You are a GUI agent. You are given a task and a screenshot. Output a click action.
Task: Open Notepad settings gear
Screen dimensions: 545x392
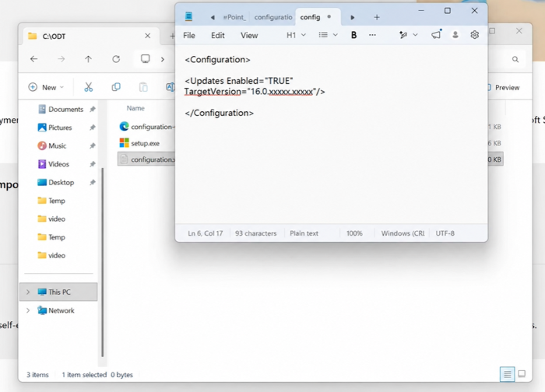click(x=474, y=35)
